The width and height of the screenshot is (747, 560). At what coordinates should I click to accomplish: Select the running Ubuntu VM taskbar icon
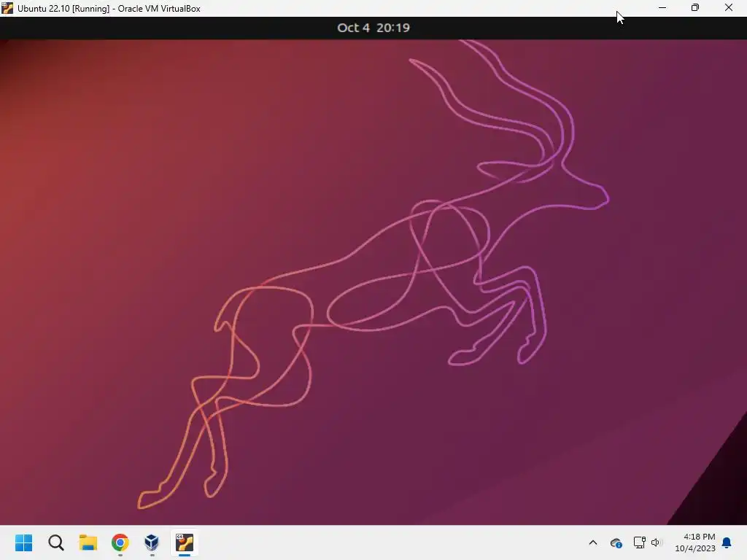coord(185,542)
